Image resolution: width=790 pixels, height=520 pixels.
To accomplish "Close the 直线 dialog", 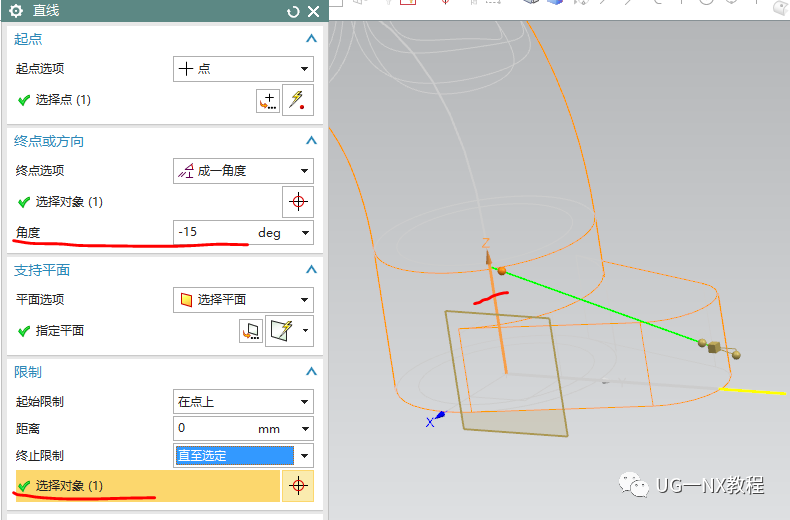I will click(x=313, y=11).
